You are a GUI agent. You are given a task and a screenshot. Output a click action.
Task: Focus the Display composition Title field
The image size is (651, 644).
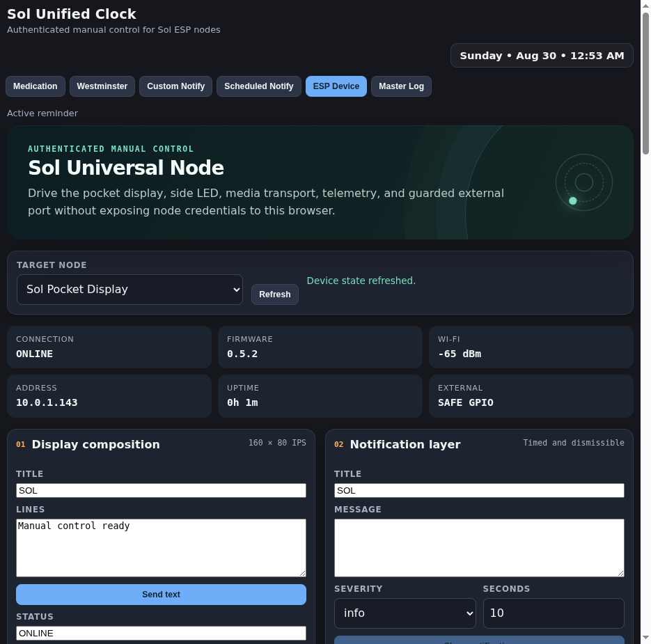click(161, 490)
